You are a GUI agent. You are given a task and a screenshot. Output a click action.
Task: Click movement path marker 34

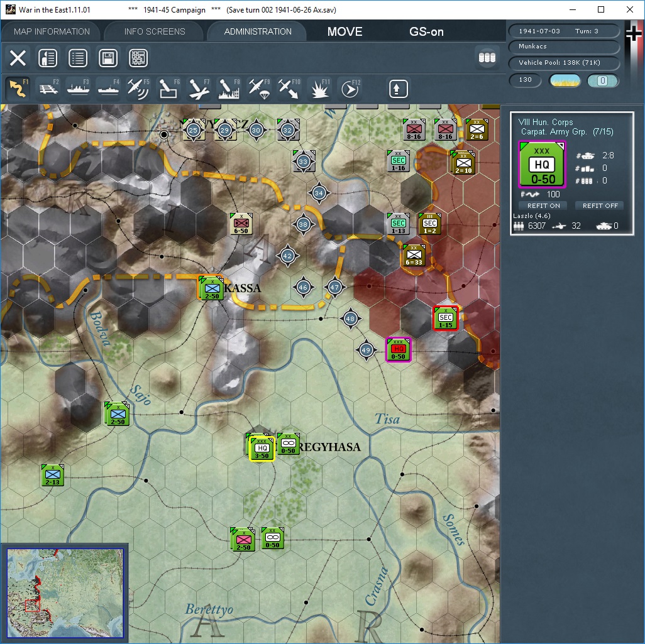point(319,192)
